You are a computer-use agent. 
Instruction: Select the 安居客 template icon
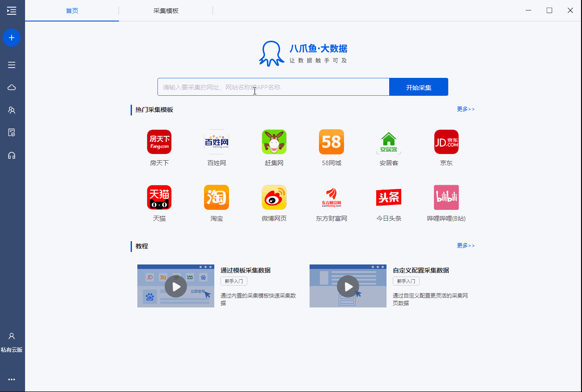pos(389,142)
